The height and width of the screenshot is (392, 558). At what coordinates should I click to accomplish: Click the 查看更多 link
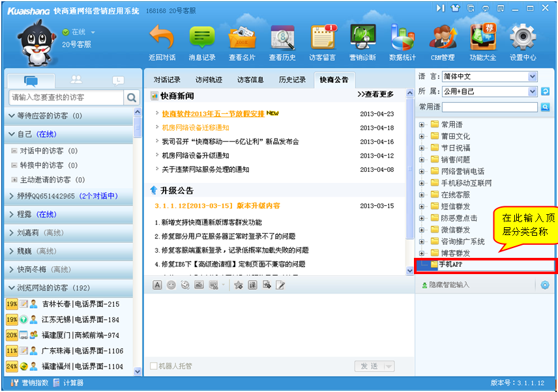click(375, 94)
